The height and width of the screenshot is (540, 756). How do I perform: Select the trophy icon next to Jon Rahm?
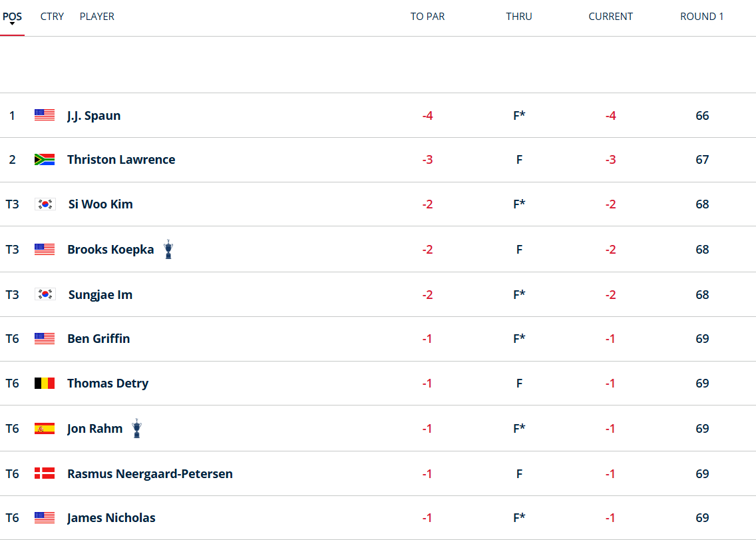tap(136, 427)
